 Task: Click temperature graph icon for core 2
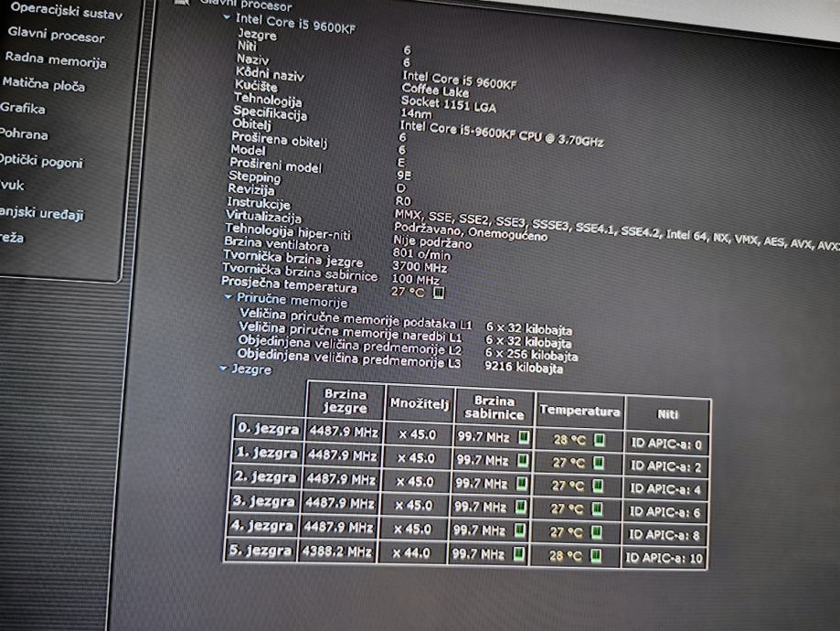pos(597,486)
